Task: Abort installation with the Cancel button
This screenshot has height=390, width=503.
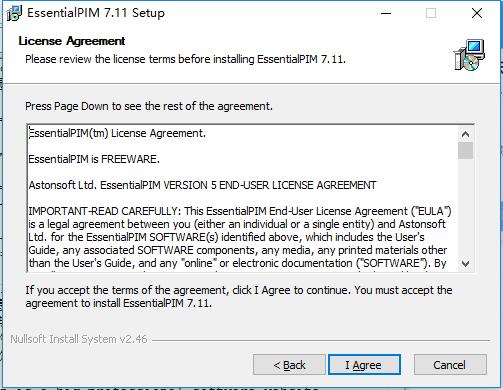Action: pyautogui.click(x=450, y=365)
